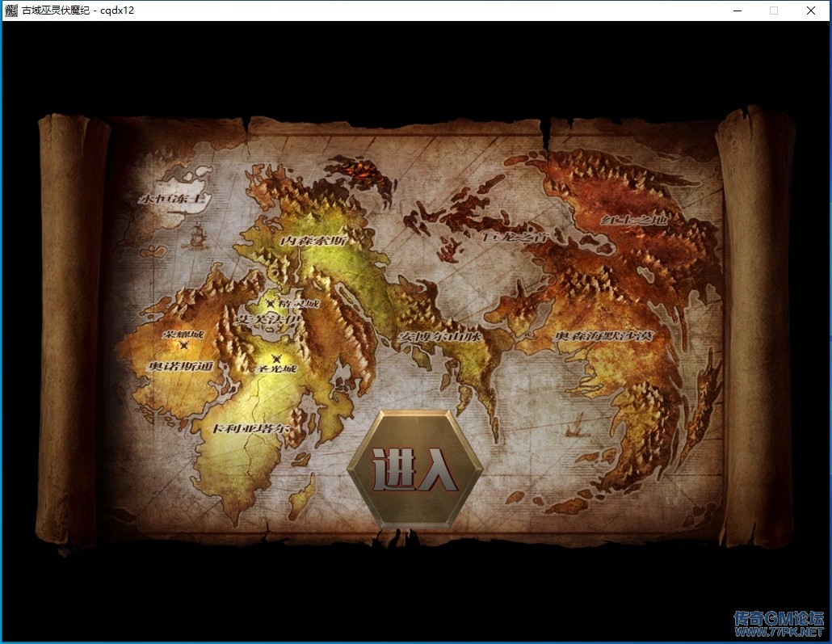Click the hexagonal 进入 button
Image resolution: width=832 pixels, height=644 pixels.
tap(415, 469)
